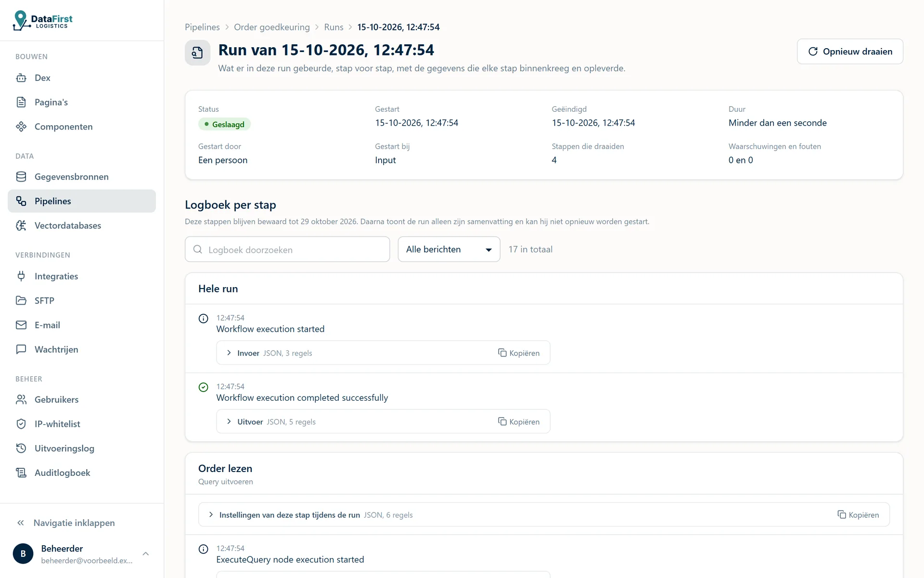The width and height of the screenshot is (924, 578).
Task: Click the DataFirst Logistics logo
Action: (x=42, y=20)
